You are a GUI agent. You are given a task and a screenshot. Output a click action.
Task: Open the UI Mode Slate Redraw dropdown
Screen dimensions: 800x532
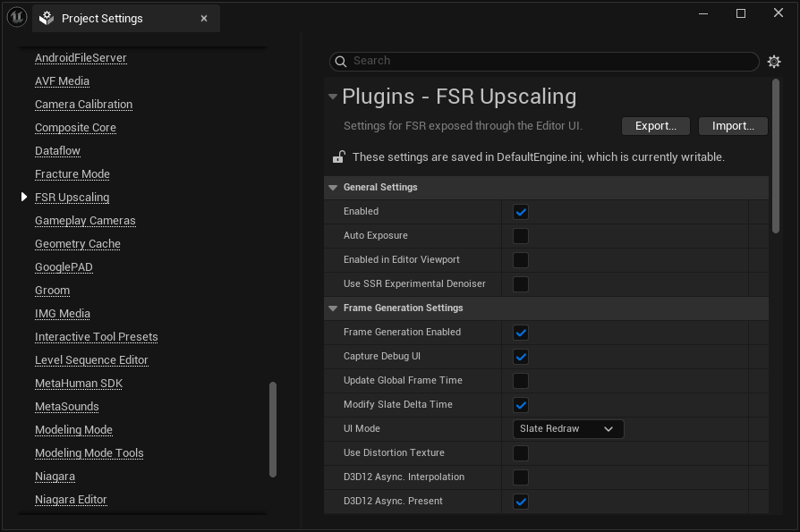tap(567, 429)
